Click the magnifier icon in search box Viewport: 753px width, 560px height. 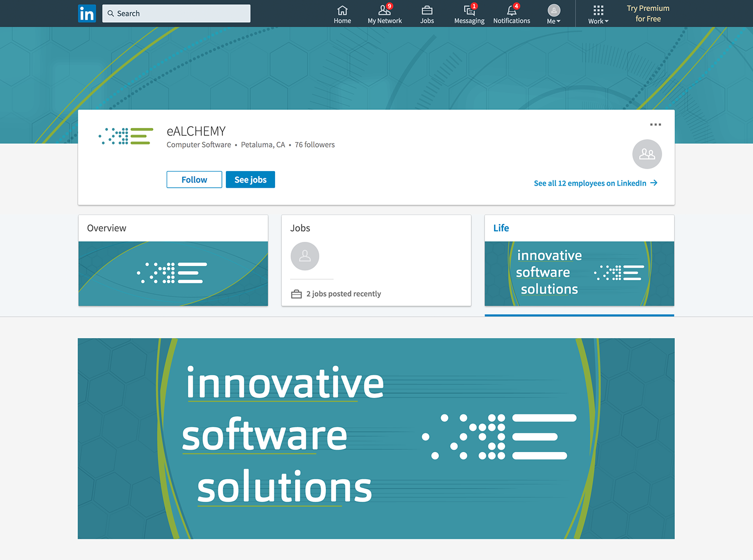point(110,14)
